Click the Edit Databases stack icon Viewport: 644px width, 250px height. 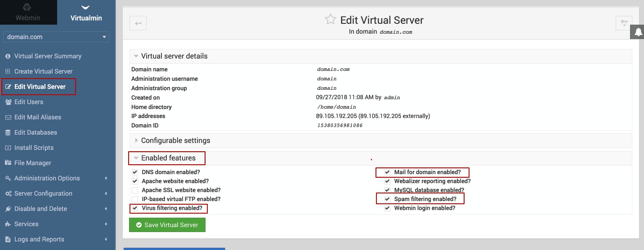coord(8,132)
